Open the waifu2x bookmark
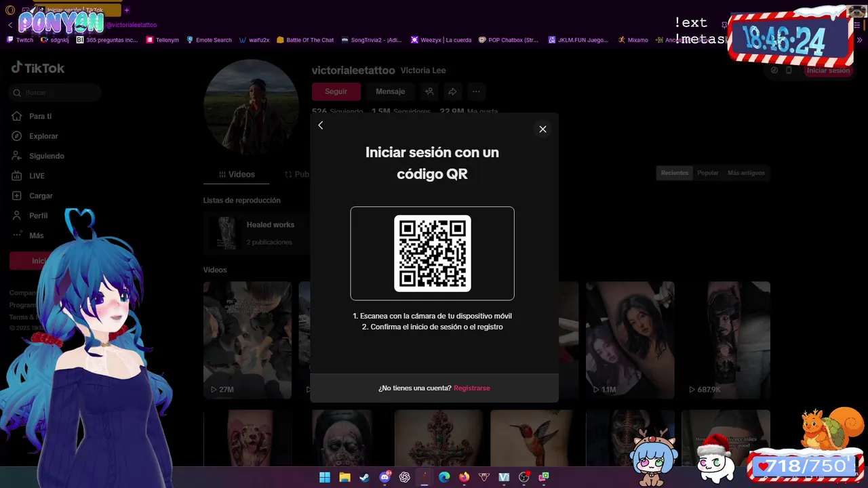 coord(254,40)
